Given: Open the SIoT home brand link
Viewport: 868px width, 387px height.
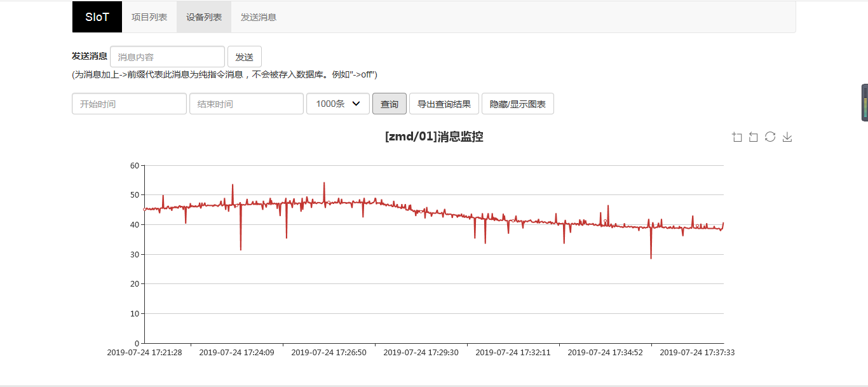Looking at the screenshot, I should (97, 17).
